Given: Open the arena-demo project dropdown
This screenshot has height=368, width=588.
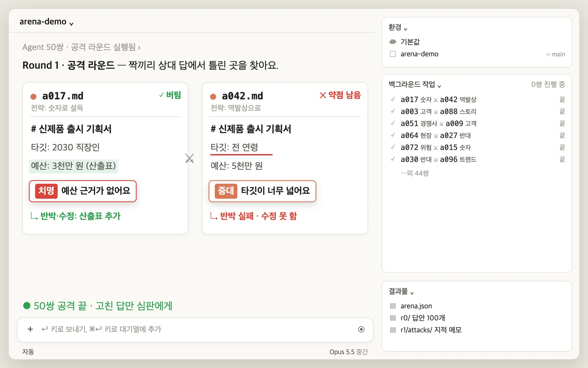Looking at the screenshot, I should (46, 22).
